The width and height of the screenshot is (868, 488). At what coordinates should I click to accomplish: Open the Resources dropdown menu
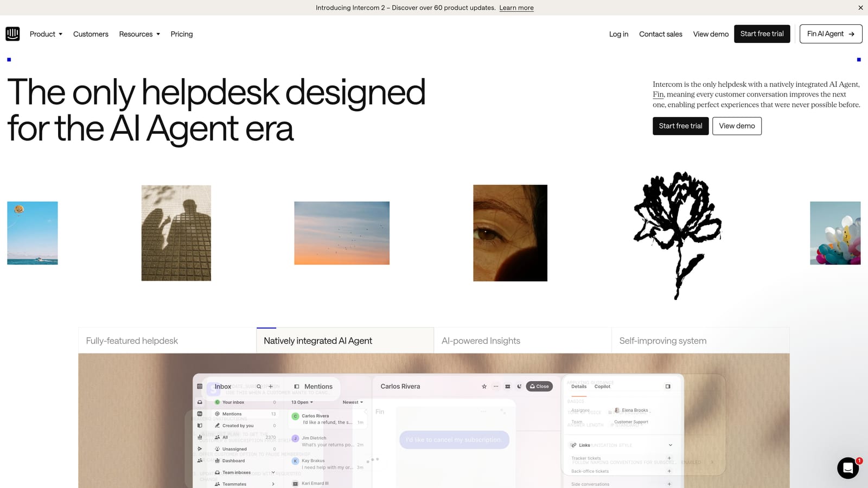[x=139, y=34]
